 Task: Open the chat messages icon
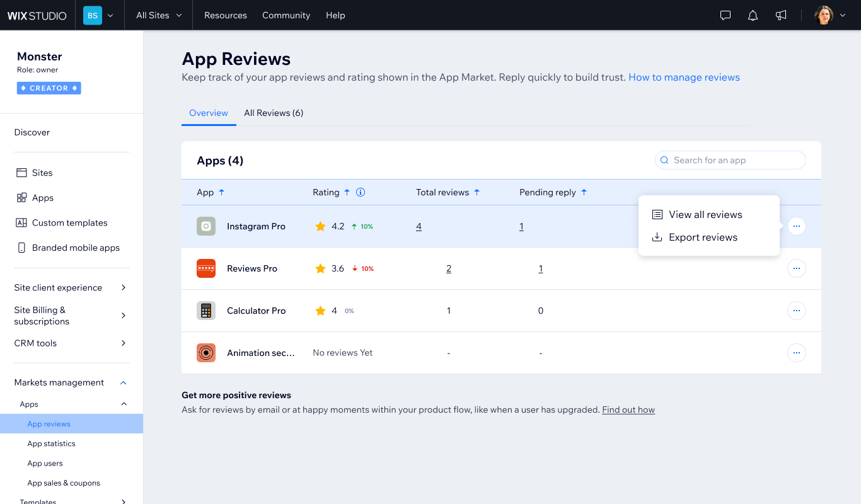(x=725, y=16)
